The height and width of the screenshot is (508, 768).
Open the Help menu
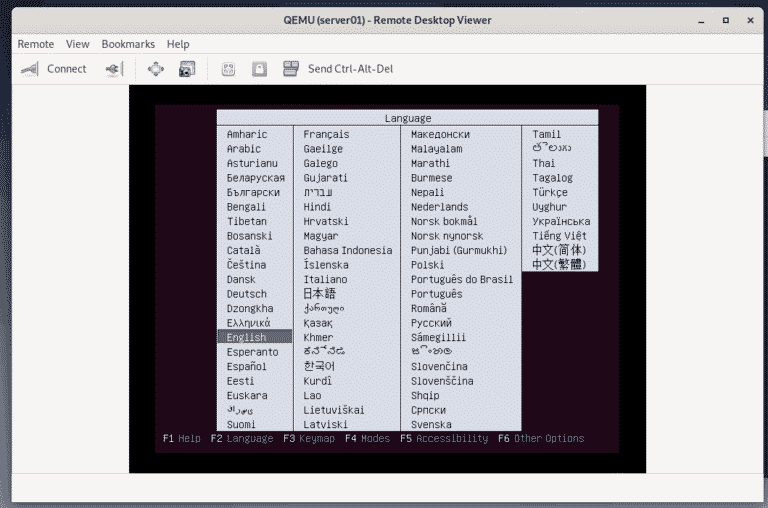tap(178, 44)
